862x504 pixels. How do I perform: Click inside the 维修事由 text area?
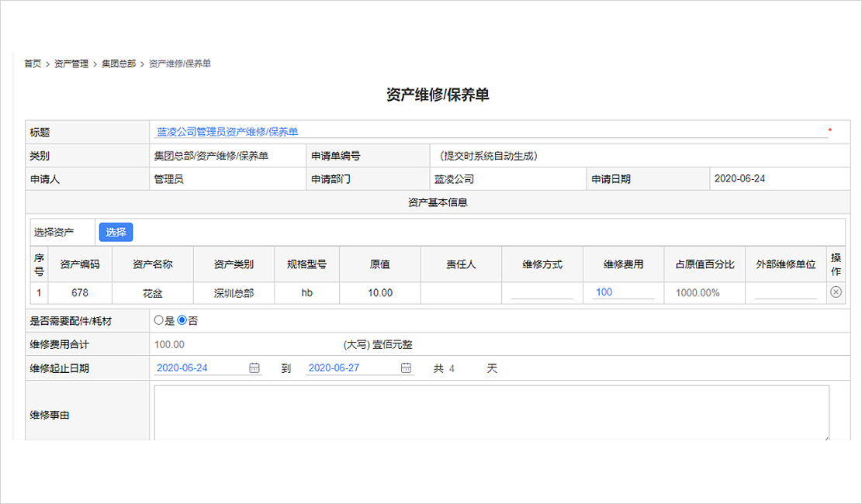click(491, 413)
